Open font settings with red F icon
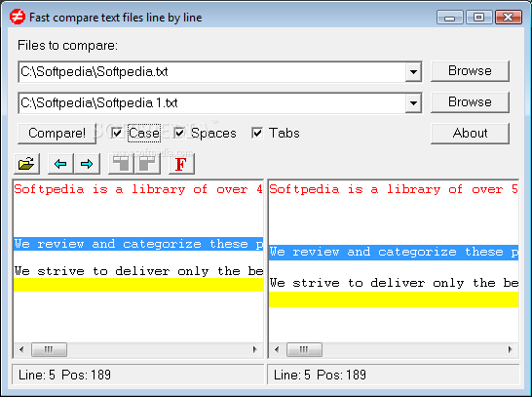This screenshot has width=532, height=397. [x=181, y=164]
